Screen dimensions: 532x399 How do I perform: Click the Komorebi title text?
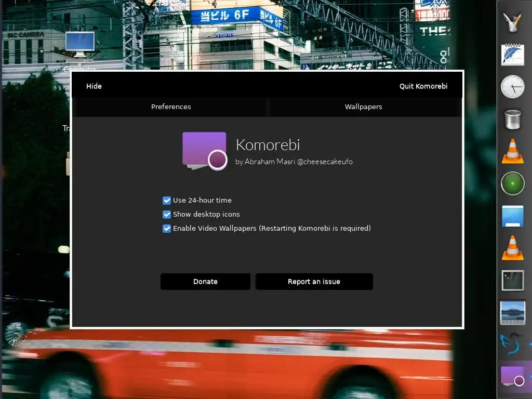pyautogui.click(x=268, y=145)
